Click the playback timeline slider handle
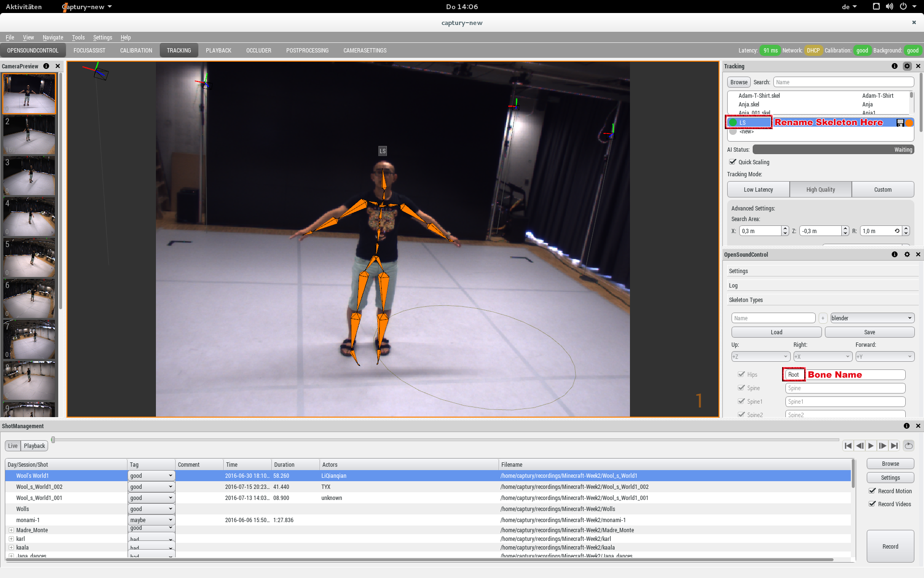The image size is (924, 578). [53, 439]
